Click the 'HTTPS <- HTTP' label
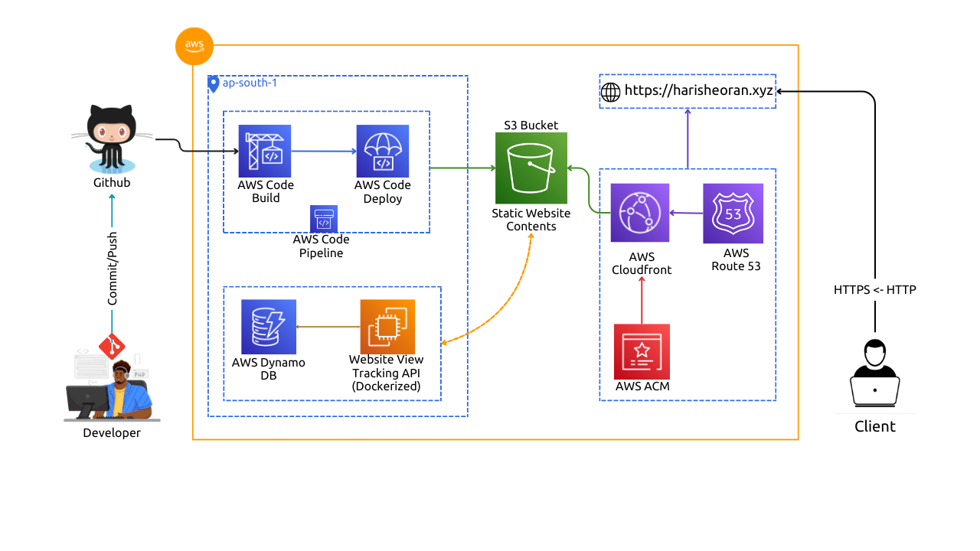The width and height of the screenshot is (980, 551). pyautogui.click(x=875, y=290)
